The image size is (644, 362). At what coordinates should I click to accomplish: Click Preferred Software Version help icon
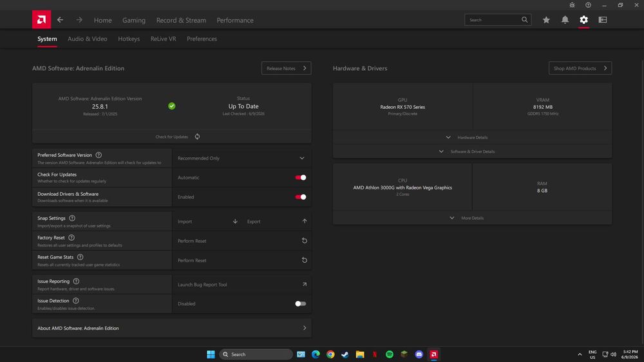point(99,155)
